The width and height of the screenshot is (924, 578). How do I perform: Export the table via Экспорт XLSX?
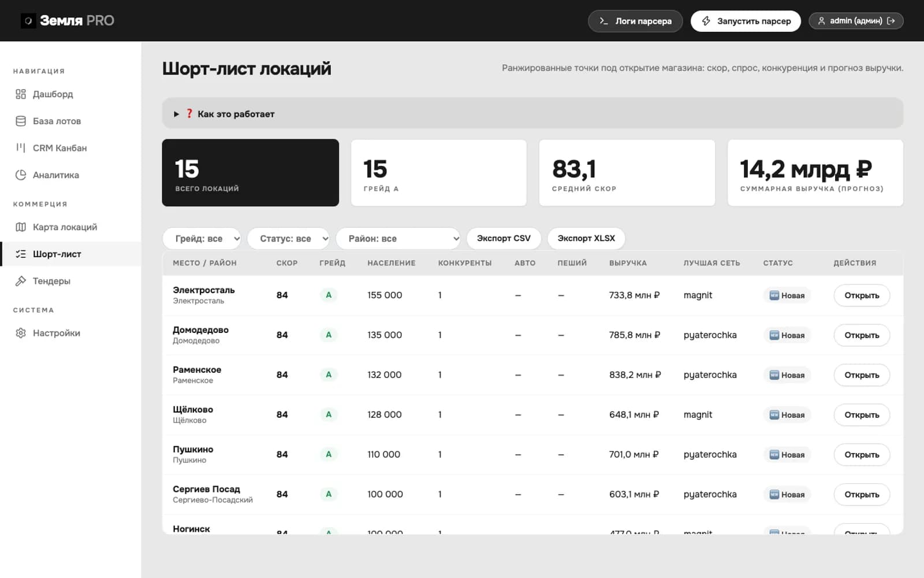(586, 238)
